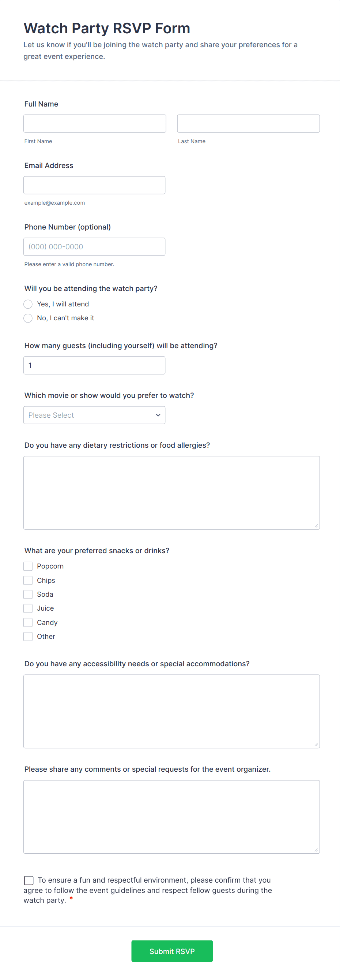
Task: Click the number of guests field
Action: click(x=94, y=365)
